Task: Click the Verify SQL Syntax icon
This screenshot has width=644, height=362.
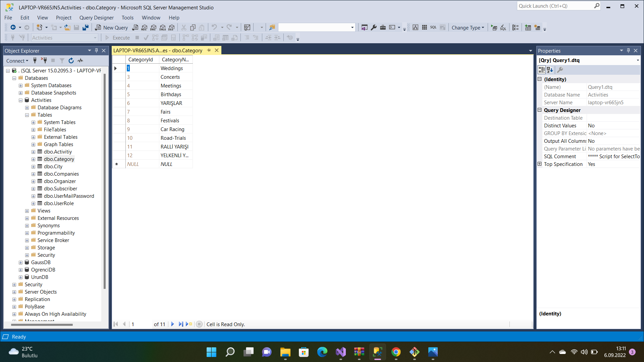Action: [503, 27]
